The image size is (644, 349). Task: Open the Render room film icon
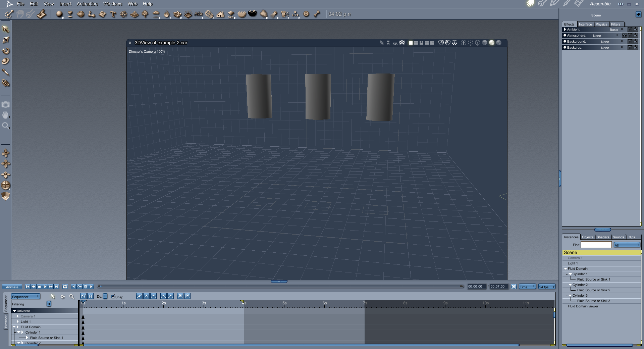tap(579, 4)
